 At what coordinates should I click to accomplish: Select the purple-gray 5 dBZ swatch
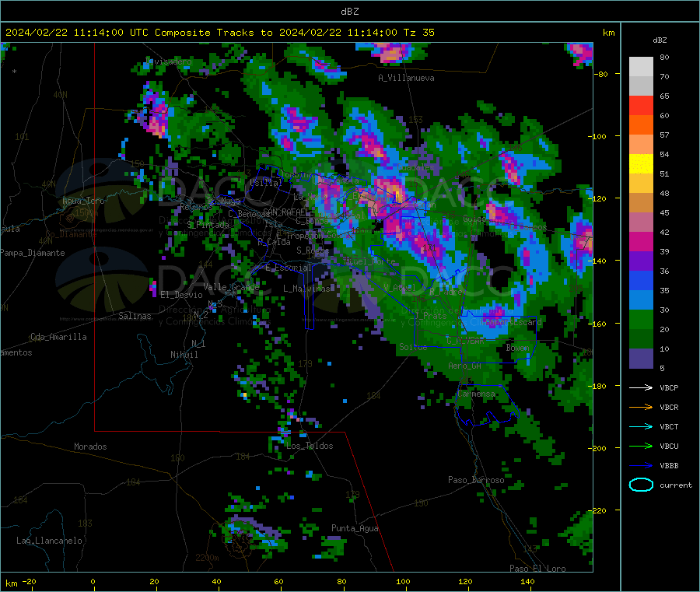click(641, 359)
